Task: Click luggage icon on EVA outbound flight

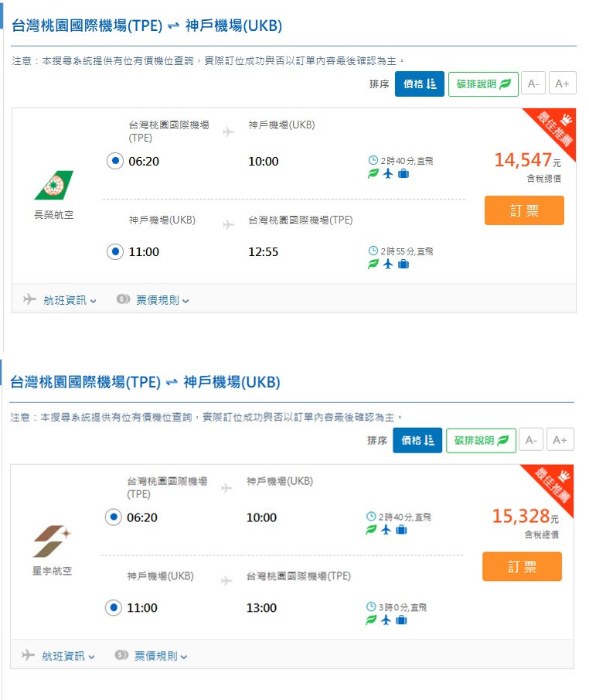Action: click(403, 173)
